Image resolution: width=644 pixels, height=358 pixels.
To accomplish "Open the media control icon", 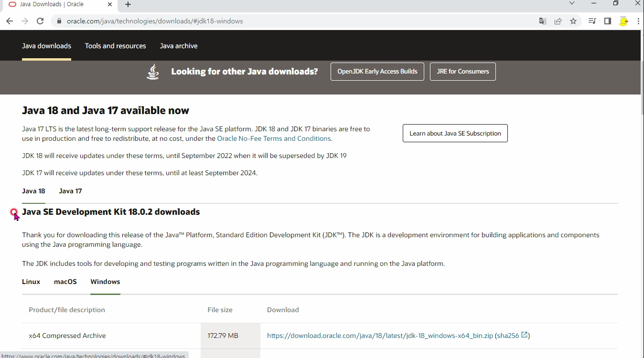I will point(592,21).
